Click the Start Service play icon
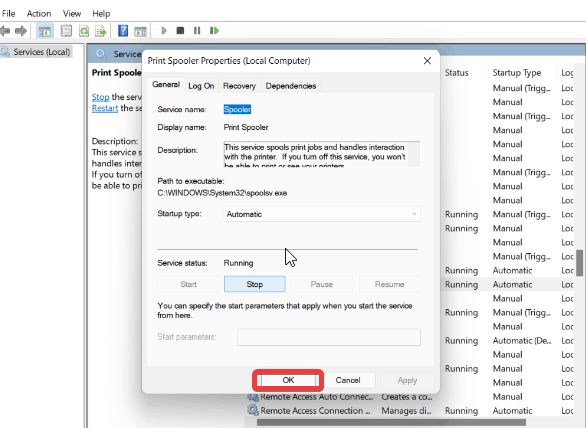 coord(164,31)
